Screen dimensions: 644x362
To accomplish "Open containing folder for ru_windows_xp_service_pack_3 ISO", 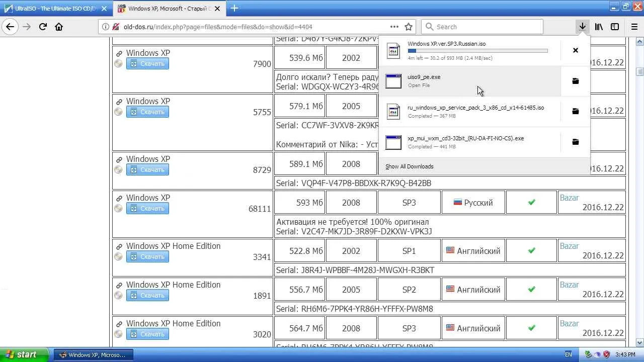I will [576, 112].
